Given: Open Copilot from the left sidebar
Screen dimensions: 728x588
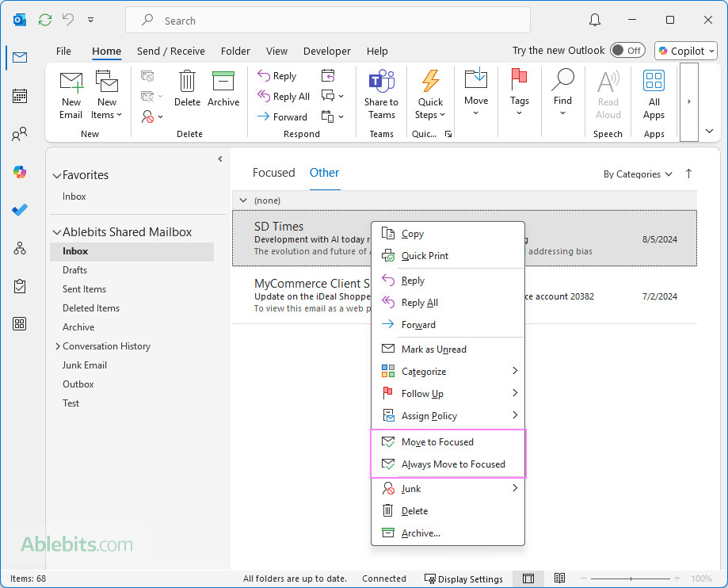Looking at the screenshot, I should pos(20,172).
